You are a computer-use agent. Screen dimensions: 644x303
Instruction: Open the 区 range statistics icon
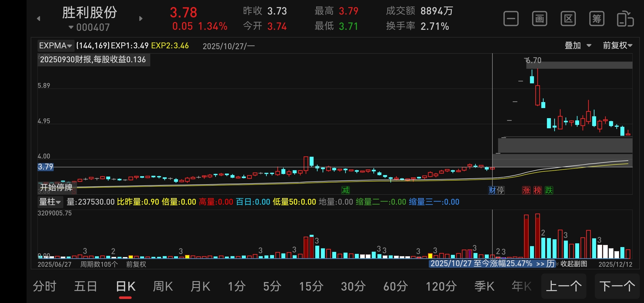click(568, 19)
